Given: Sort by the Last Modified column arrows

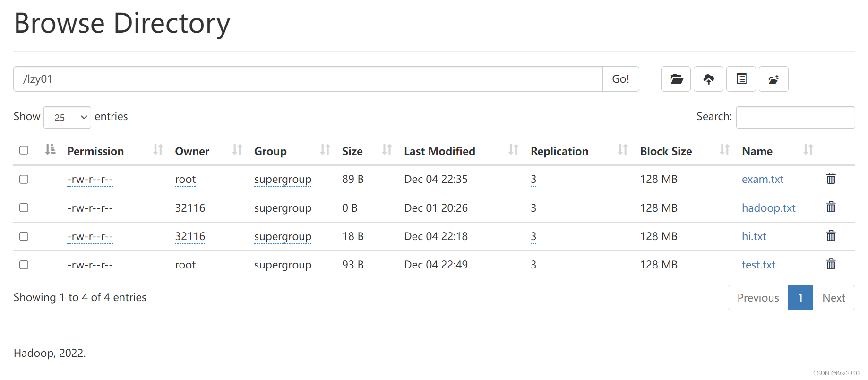Looking at the screenshot, I should coord(514,150).
